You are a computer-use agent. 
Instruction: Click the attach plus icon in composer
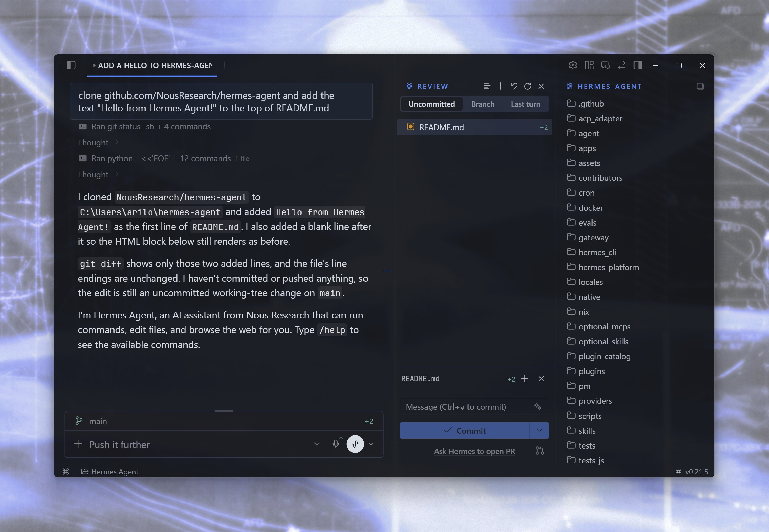[x=78, y=444]
